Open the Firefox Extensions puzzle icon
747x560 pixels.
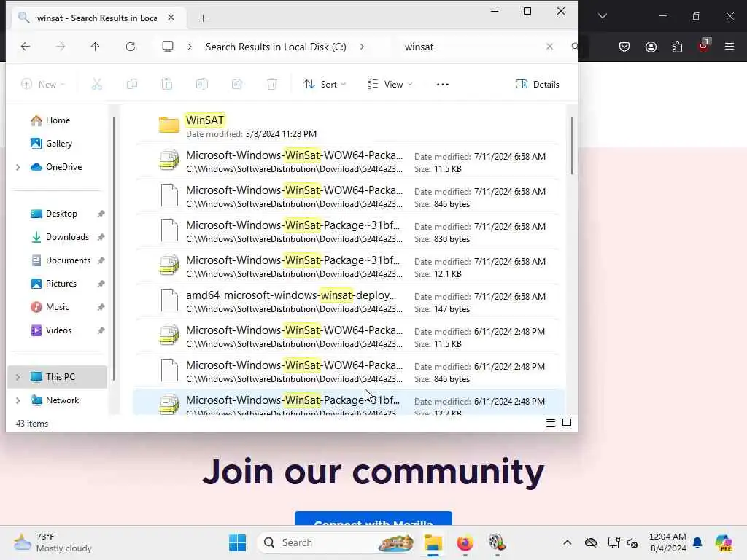coord(677,47)
